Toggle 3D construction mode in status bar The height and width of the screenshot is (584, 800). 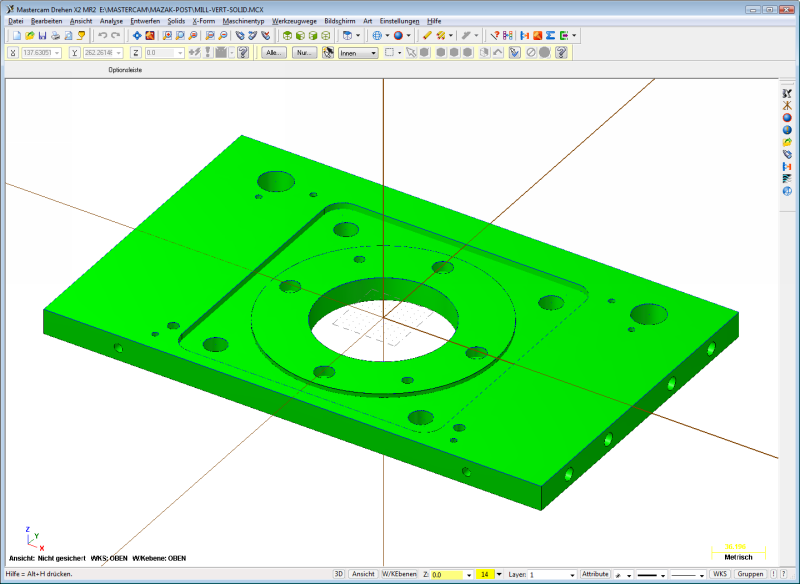click(x=339, y=574)
